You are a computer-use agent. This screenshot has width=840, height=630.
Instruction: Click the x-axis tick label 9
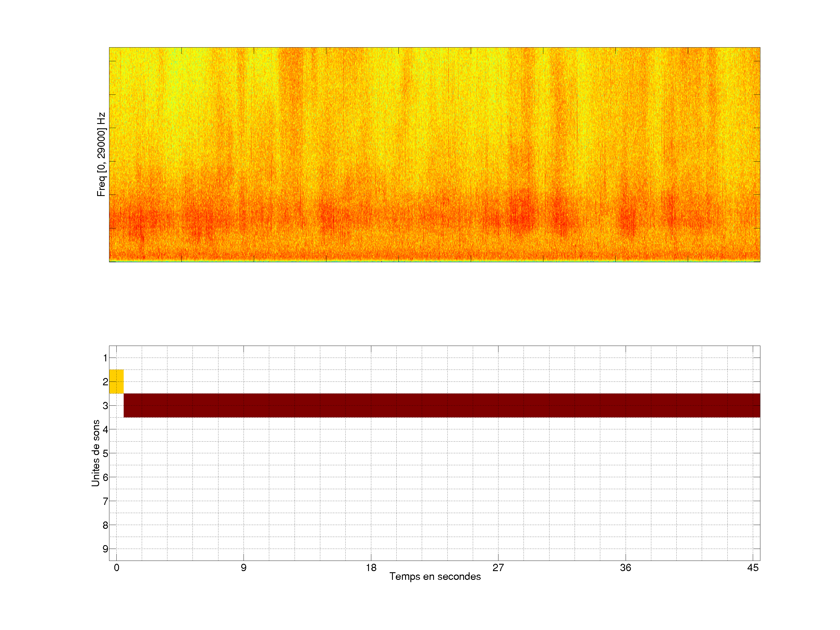pos(244,568)
